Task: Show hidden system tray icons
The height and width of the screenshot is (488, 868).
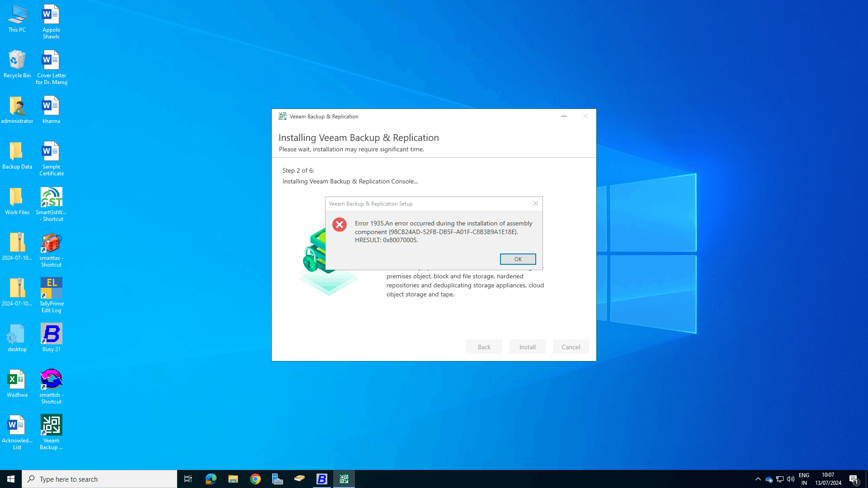Action: tap(758, 479)
